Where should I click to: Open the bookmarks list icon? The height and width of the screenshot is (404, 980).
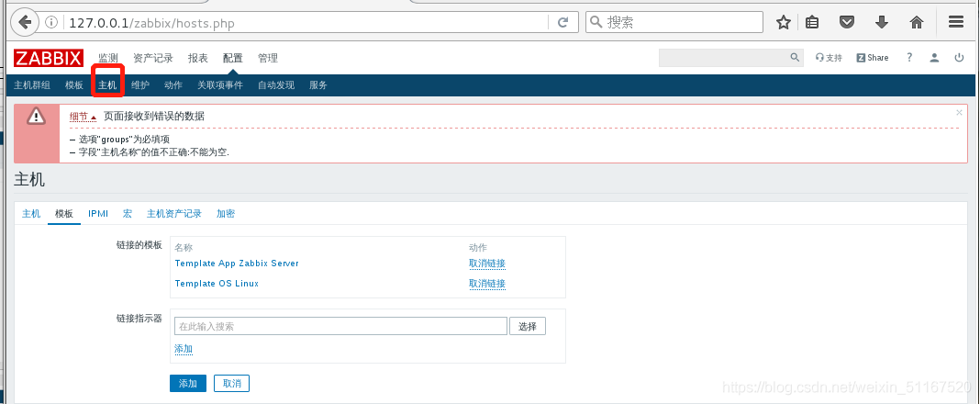pos(812,23)
